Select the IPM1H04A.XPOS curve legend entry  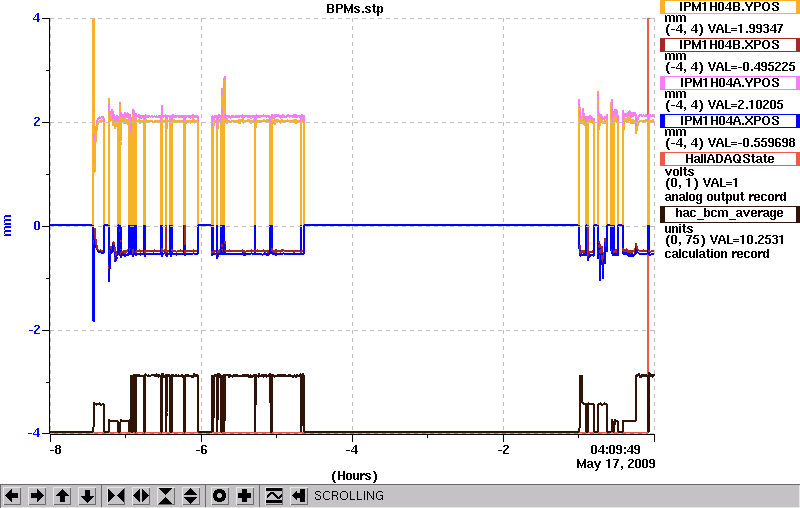pos(730,121)
